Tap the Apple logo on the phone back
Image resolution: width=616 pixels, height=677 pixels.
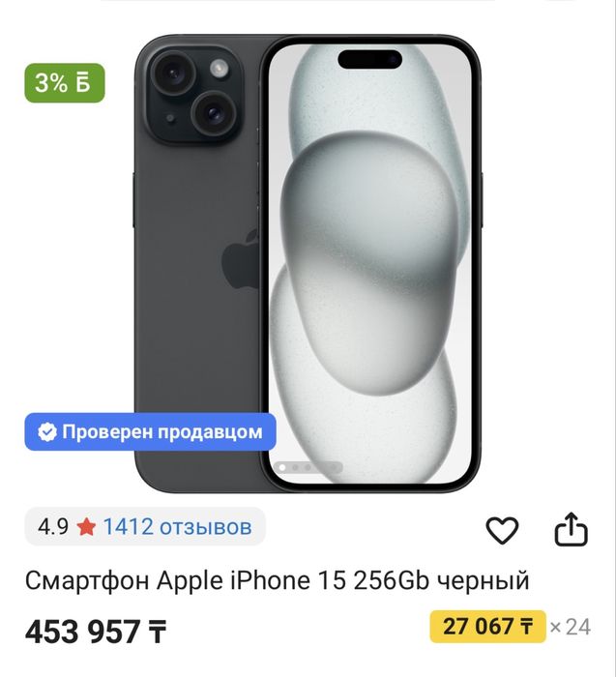240,259
